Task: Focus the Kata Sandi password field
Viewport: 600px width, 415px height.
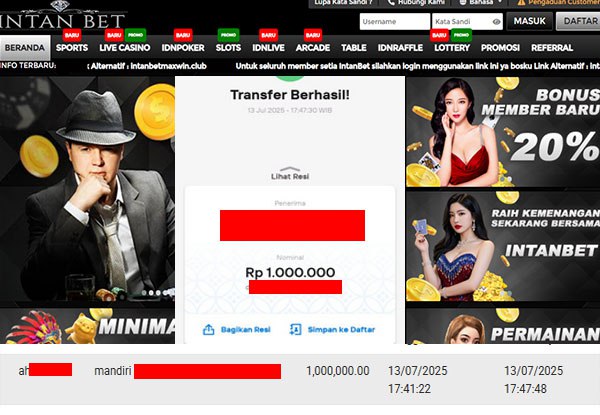Action: [462, 21]
